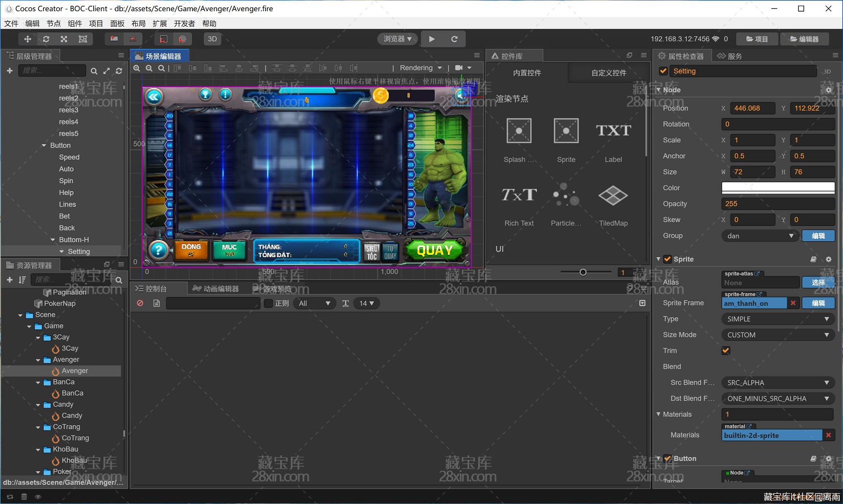The height and width of the screenshot is (504, 843).
Task: Open the 开发者 menu
Action: click(x=184, y=23)
